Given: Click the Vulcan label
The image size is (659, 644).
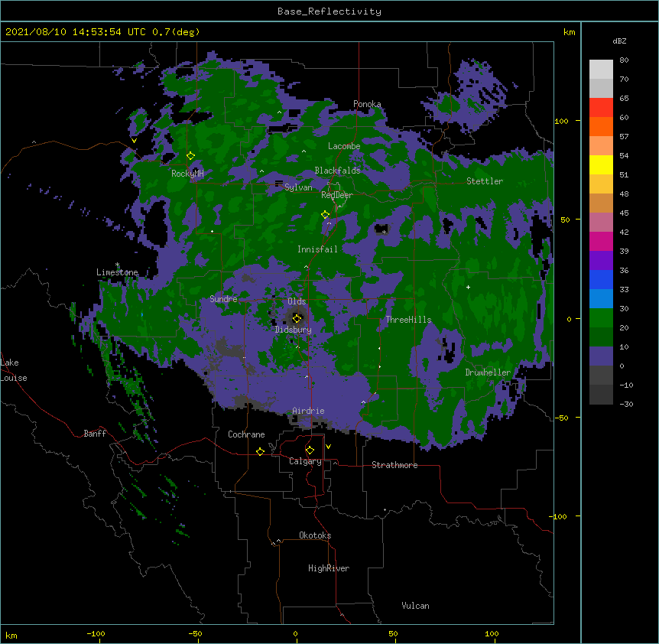Looking at the screenshot, I should tap(415, 606).
